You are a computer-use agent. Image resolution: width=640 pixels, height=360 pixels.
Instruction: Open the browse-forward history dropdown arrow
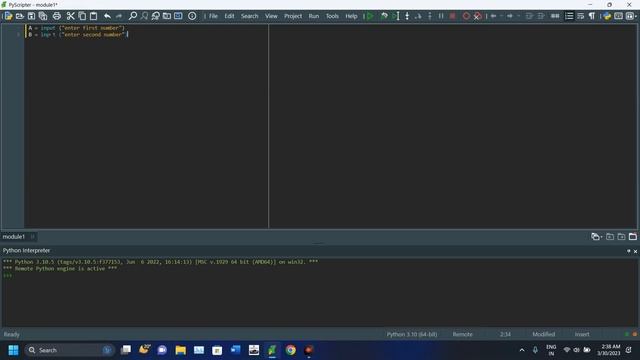click(518, 16)
